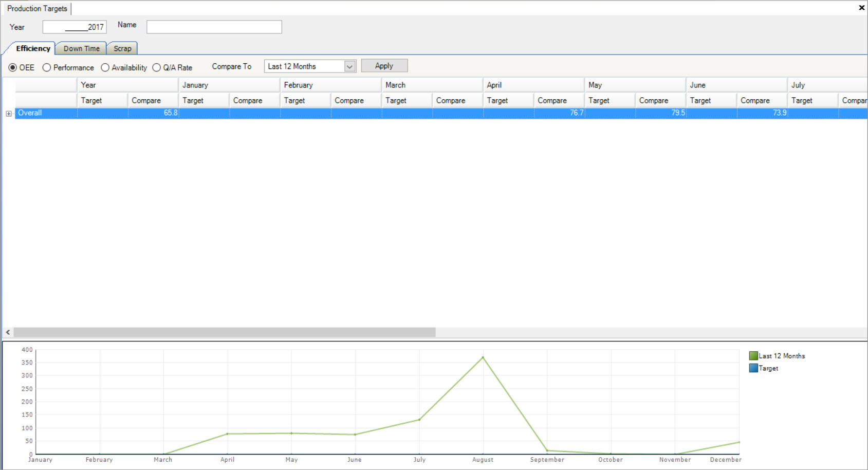The image size is (868, 470).
Task: Click the Year input field
Action: [x=75, y=27]
